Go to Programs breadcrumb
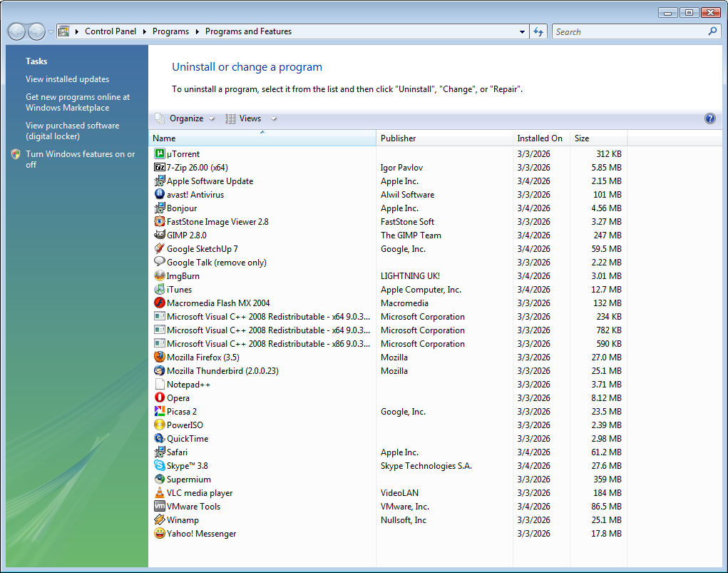Screen dimensions: 728x573 (x=170, y=31)
